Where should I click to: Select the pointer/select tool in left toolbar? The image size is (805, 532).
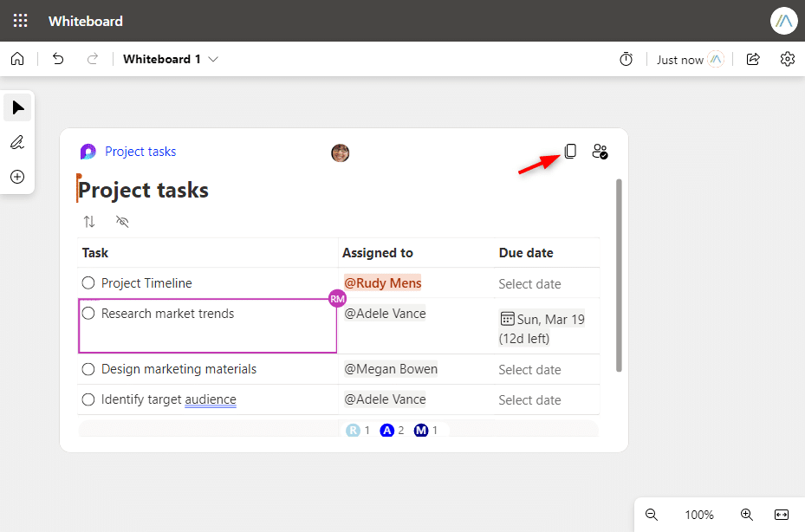point(17,107)
